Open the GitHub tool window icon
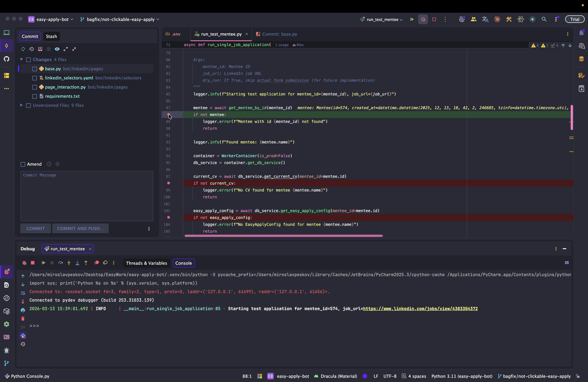Image resolution: width=588 pixels, height=382 pixels. pos(7,59)
